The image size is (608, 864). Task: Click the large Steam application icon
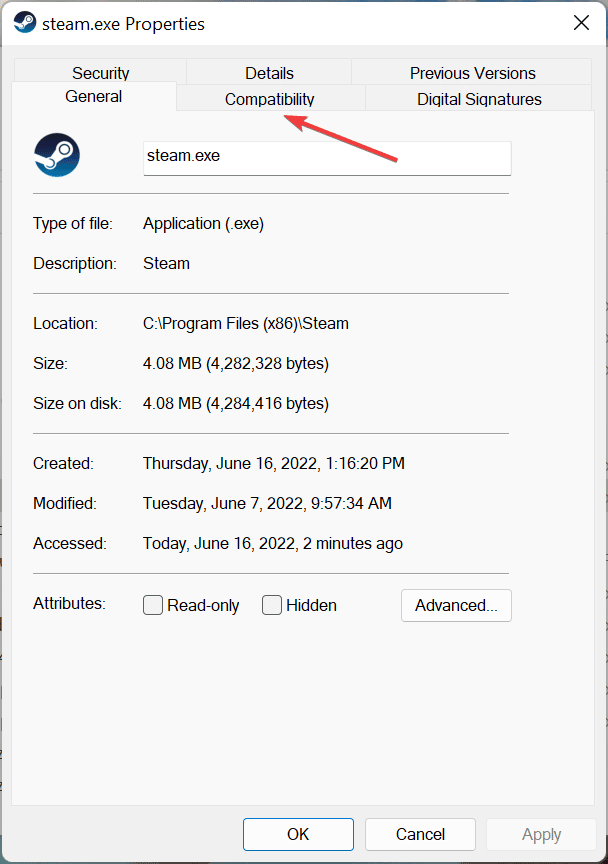tap(57, 155)
